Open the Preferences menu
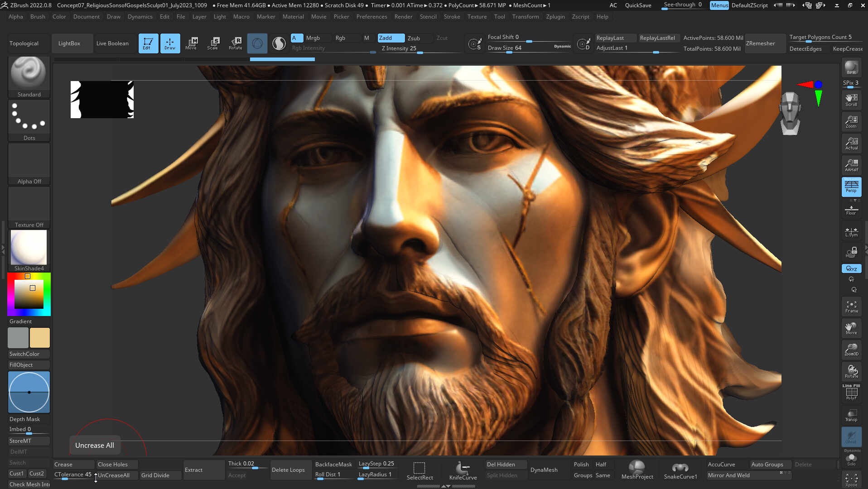The image size is (868, 489). (371, 17)
